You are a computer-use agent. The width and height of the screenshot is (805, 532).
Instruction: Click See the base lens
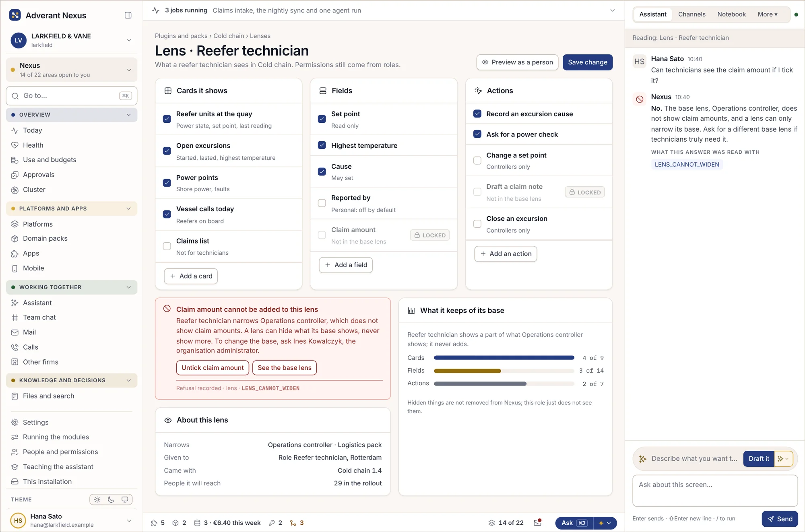point(284,368)
